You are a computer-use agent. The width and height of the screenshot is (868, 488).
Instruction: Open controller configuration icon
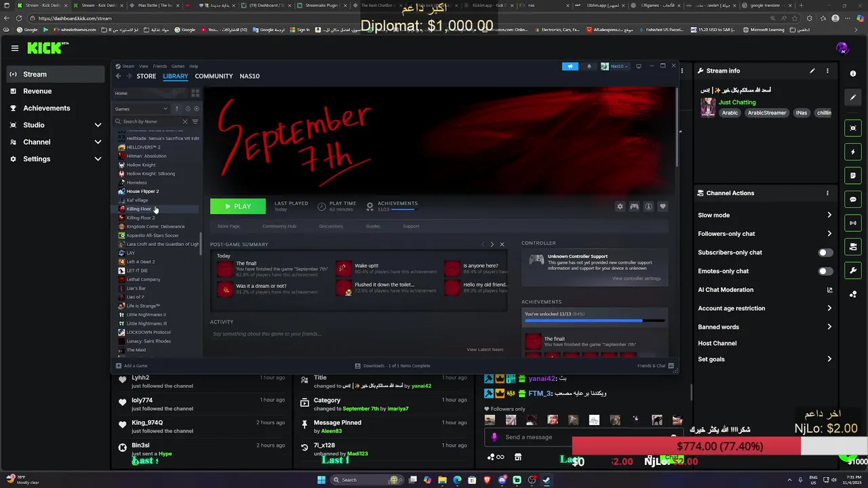pyautogui.click(x=634, y=207)
